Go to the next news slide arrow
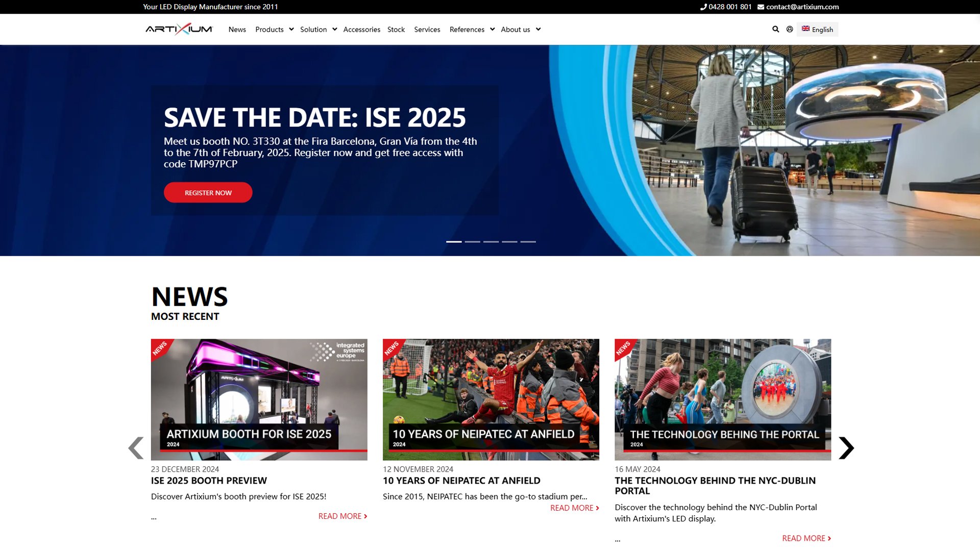980x551 pixels. (846, 448)
